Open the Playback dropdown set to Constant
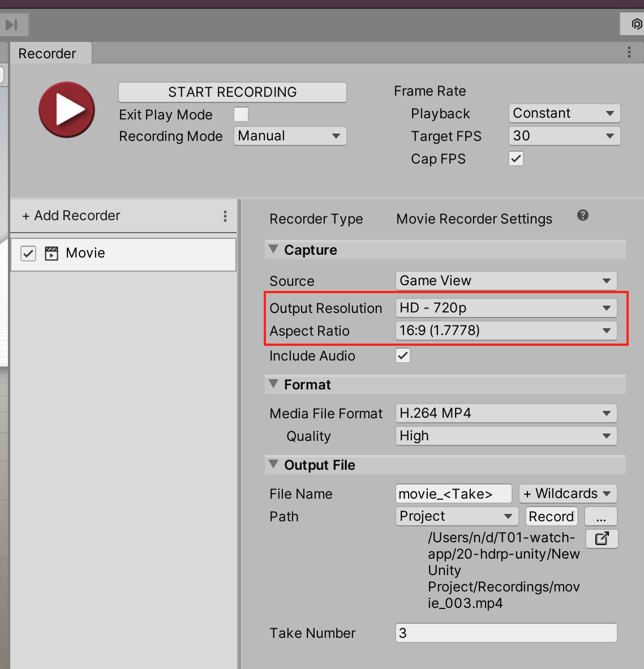644x669 pixels. 564,113
